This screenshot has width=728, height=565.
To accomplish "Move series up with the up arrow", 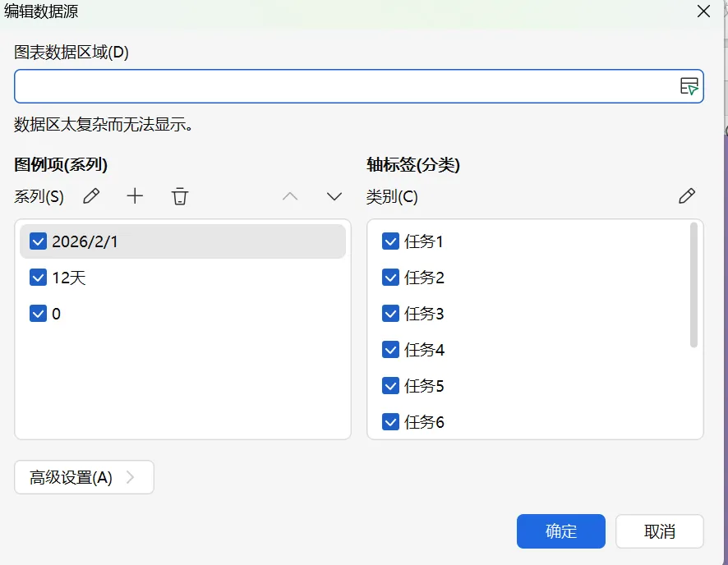I will tap(290, 196).
